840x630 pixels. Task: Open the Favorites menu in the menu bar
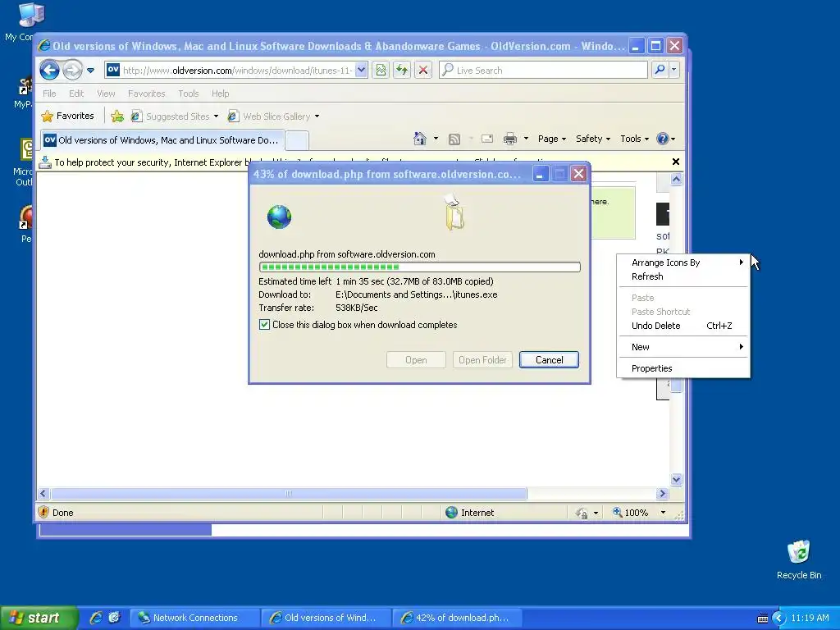click(146, 94)
